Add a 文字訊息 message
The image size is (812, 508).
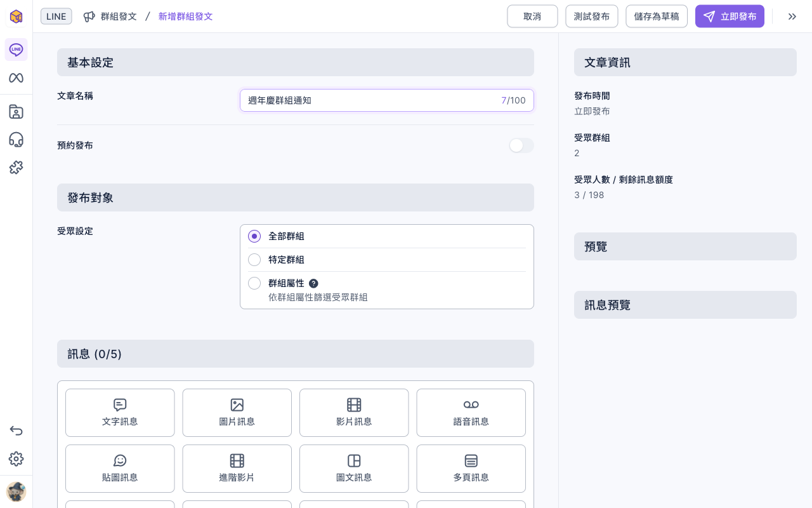pyautogui.click(x=120, y=413)
